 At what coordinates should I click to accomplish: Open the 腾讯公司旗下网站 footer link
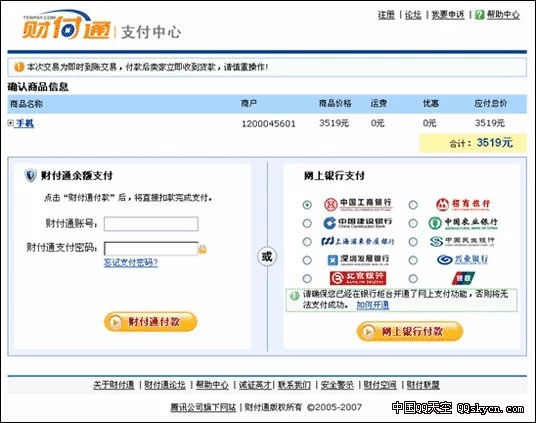[203, 407]
